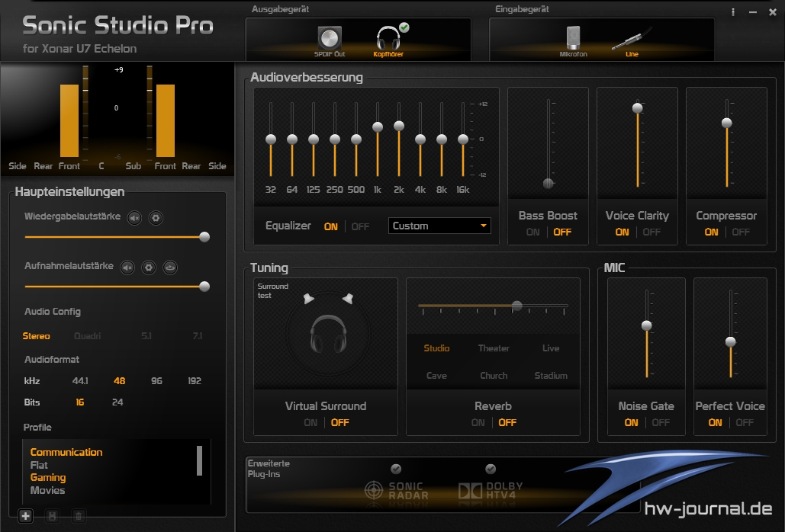Viewport: 785px width, 532px height.
Task: Tick the Sonic Radar plug-in checkbox
Action: pos(396,469)
